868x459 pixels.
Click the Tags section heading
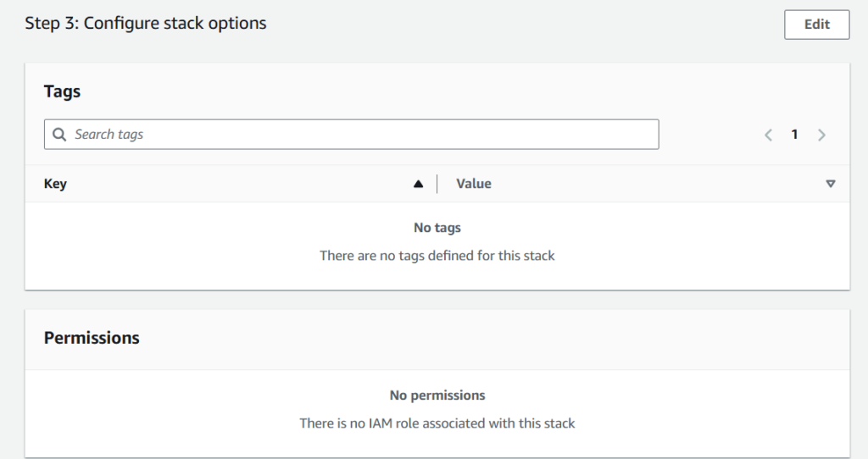point(62,91)
